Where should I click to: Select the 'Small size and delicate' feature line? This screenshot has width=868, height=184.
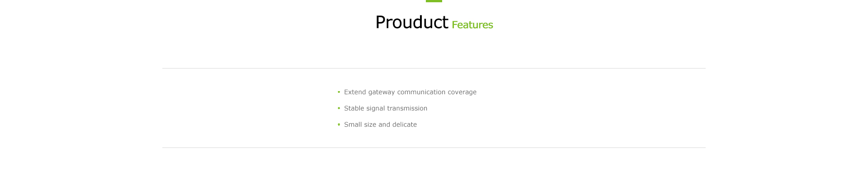(380, 124)
